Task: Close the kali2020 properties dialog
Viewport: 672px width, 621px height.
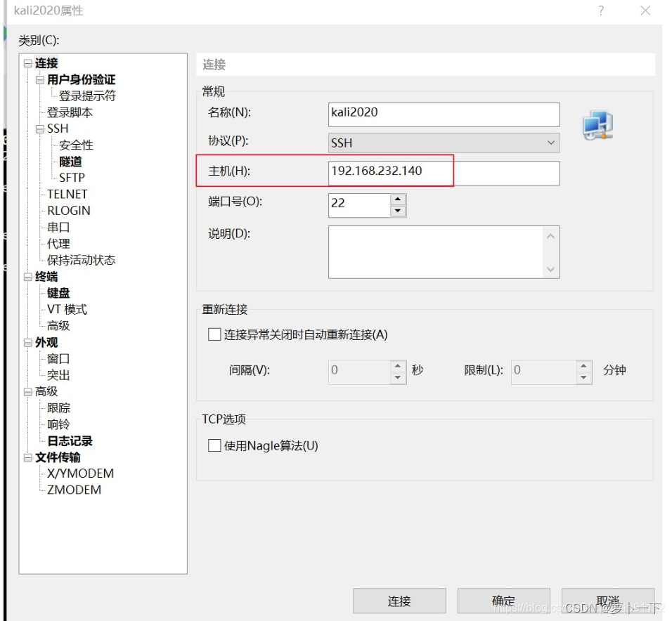Action: pos(645,11)
